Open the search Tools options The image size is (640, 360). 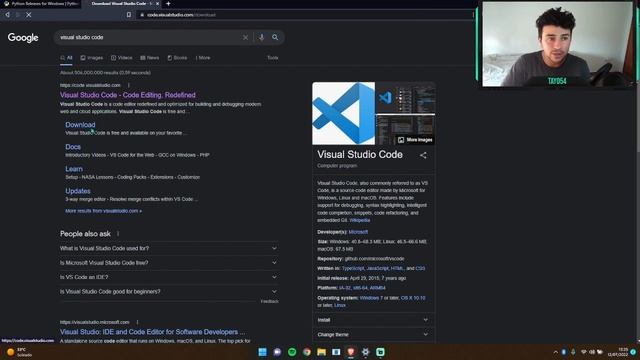tap(273, 58)
